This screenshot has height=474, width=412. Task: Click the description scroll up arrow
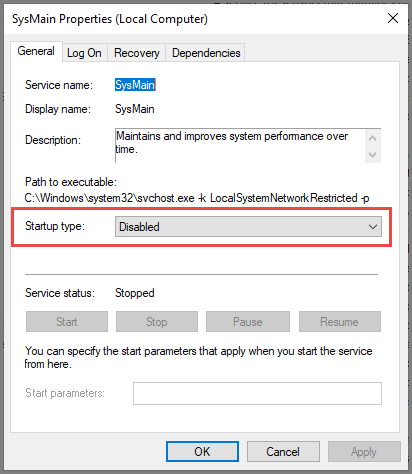[373, 138]
